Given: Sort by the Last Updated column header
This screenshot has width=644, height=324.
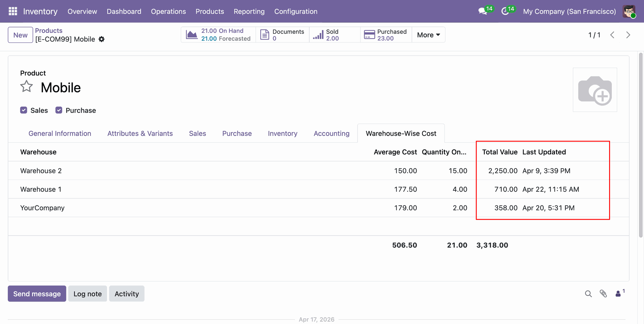Looking at the screenshot, I should [544, 152].
